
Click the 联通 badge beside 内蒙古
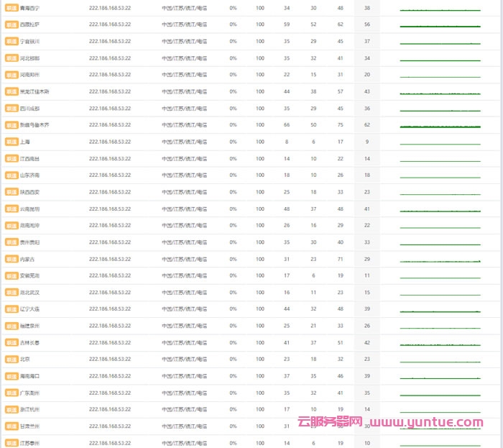click(x=11, y=259)
